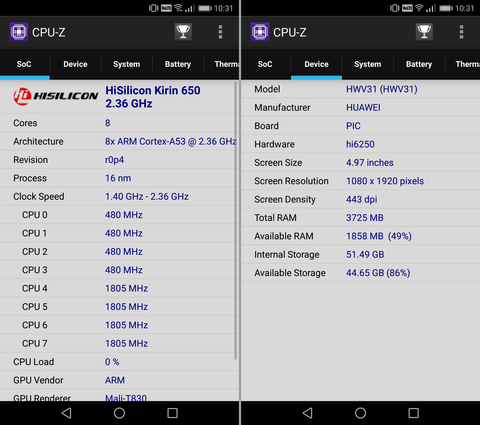
Task: Open three-dot overflow menu in right panel
Action: click(x=461, y=32)
